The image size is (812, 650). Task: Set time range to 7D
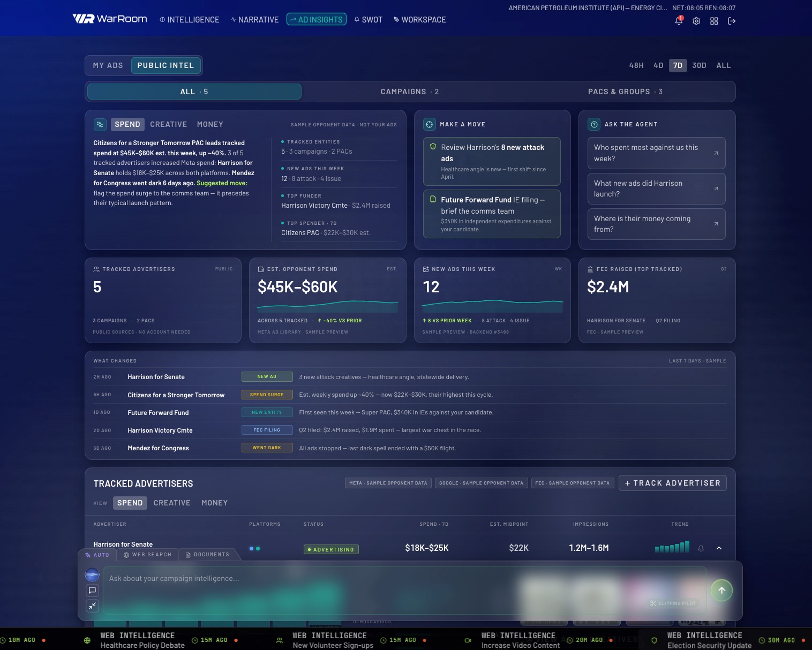coord(678,65)
